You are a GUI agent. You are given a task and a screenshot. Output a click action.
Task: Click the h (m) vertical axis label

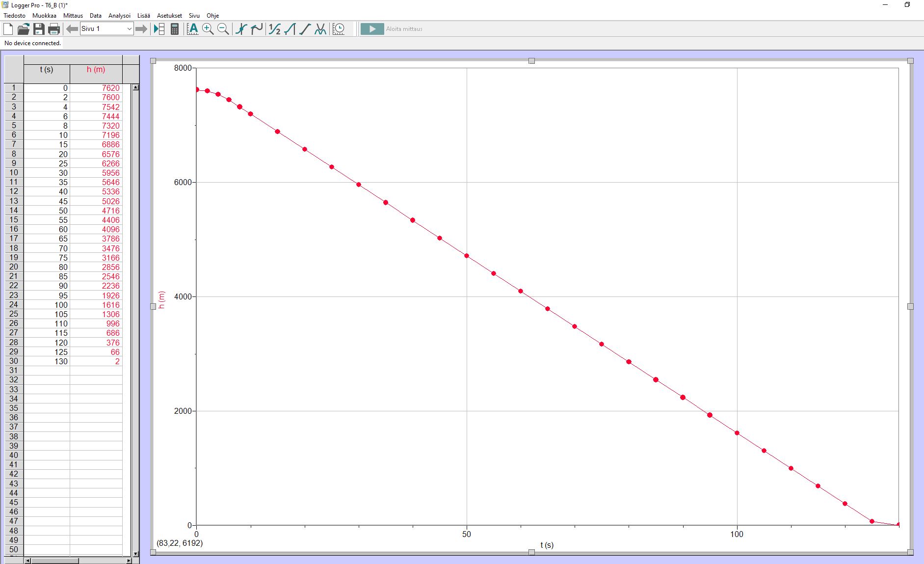162,300
